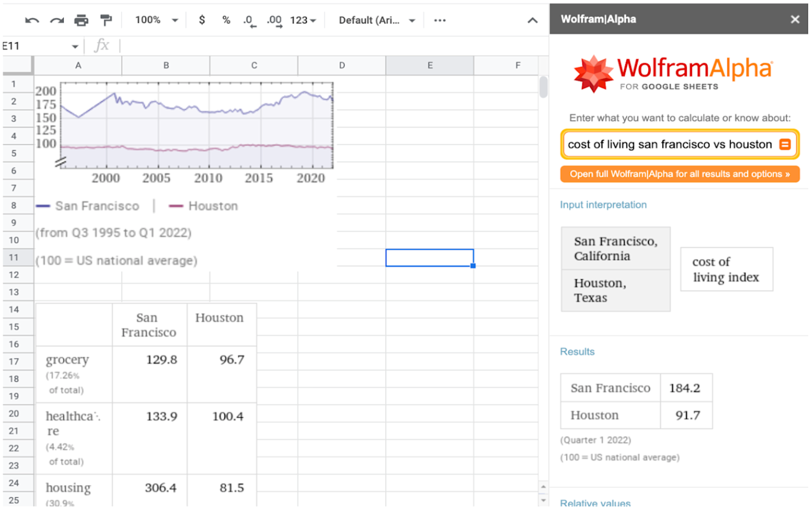Select column E header
Screen dimensions: 812x510
tap(430, 65)
